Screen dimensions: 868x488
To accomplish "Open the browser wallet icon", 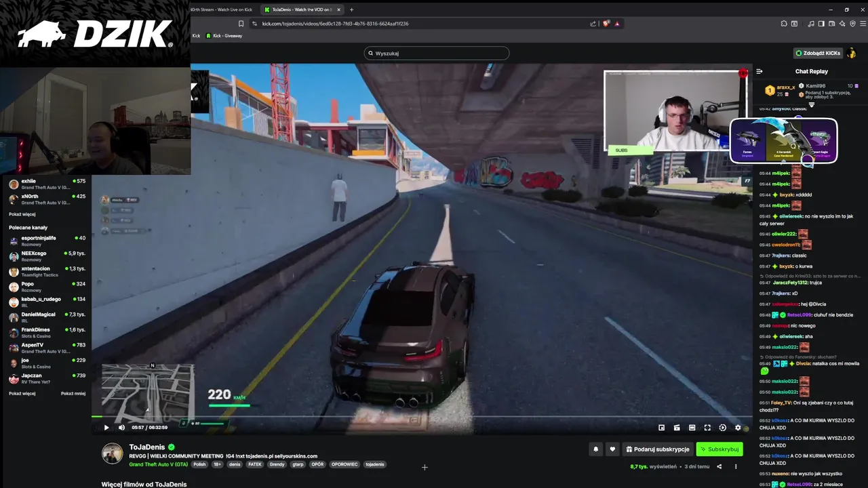I will click(x=831, y=24).
